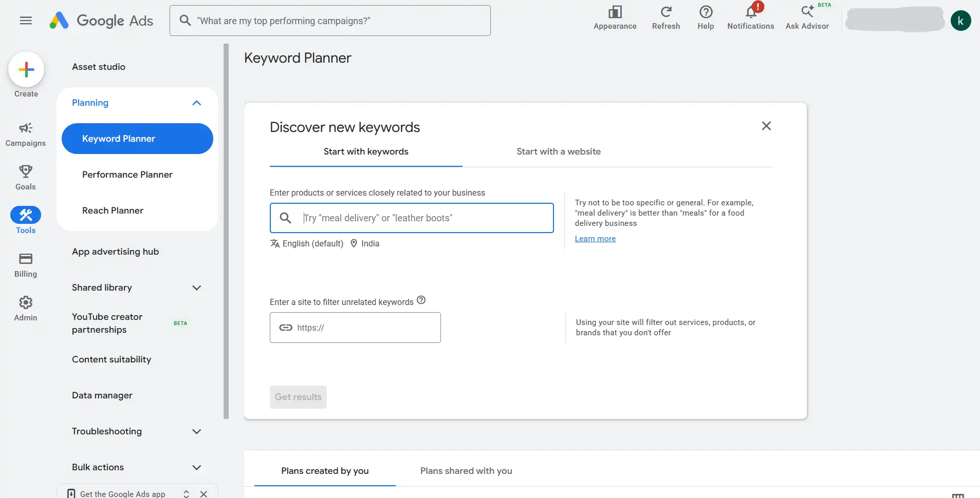Close the Discover new keywords panel

[766, 126]
